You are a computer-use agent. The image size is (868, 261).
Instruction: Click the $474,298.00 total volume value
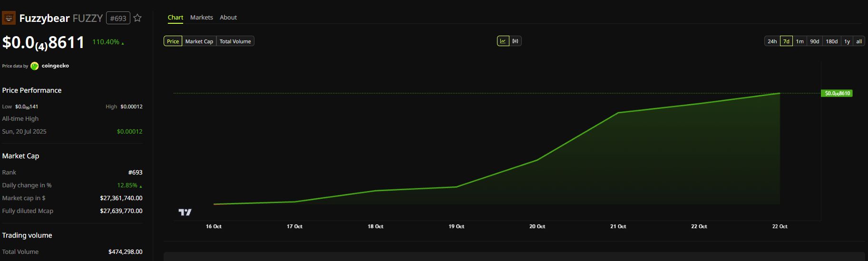pos(126,252)
